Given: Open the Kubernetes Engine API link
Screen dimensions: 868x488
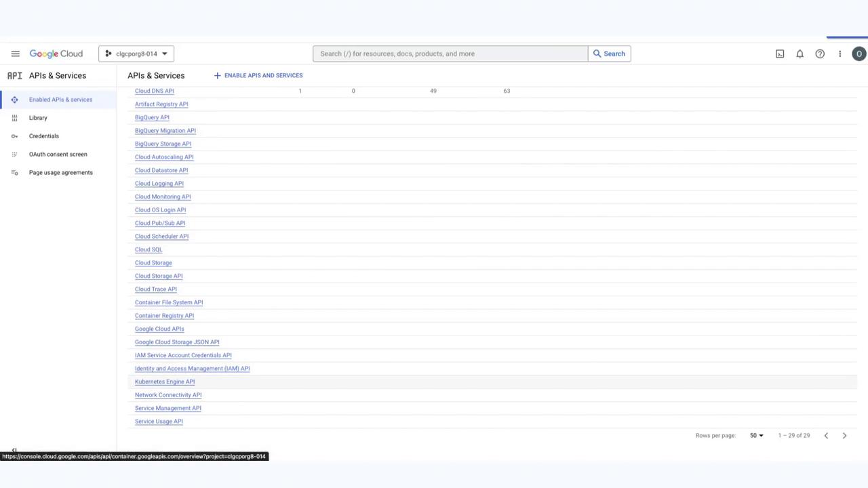Looking at the screenshot, I should tap(165, 382).
